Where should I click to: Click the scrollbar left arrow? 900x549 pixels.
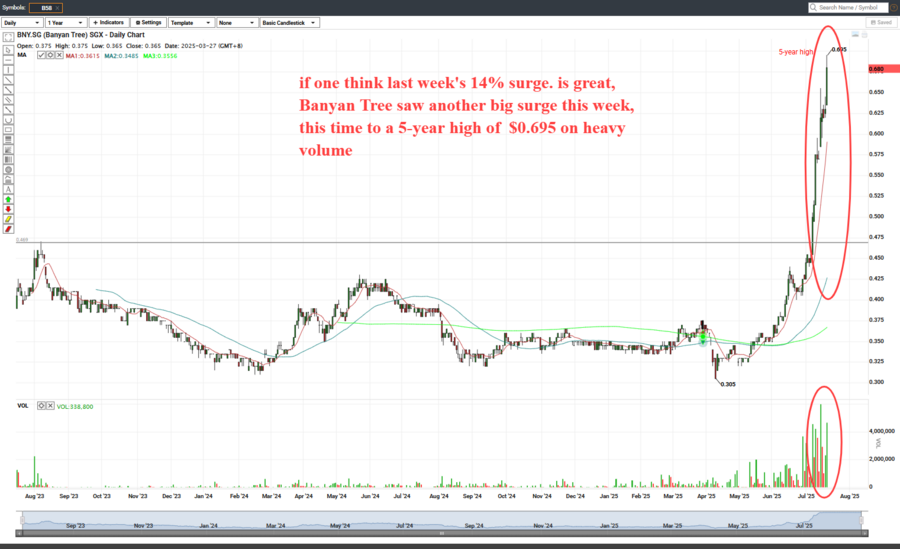[x=18, y=533]
